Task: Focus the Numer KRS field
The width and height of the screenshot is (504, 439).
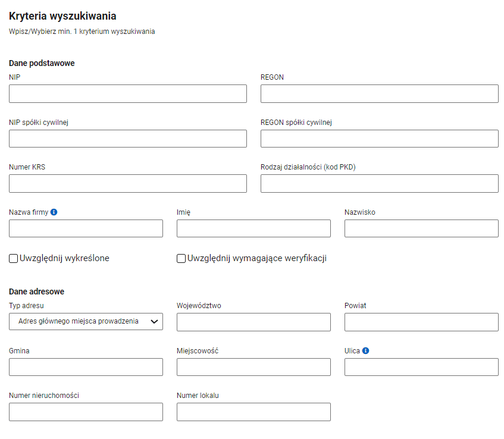Action: (x=128, y=184)
